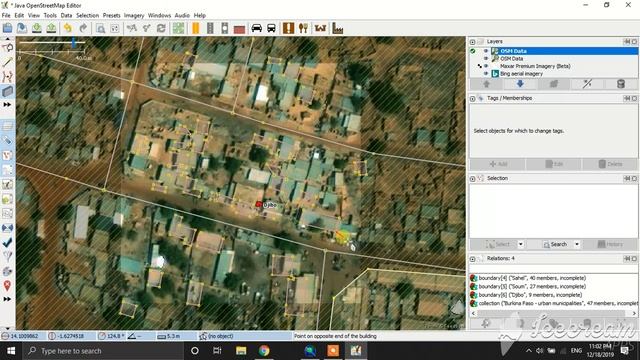Open the Edit menu
640x360 pixels.
[19, 16]
